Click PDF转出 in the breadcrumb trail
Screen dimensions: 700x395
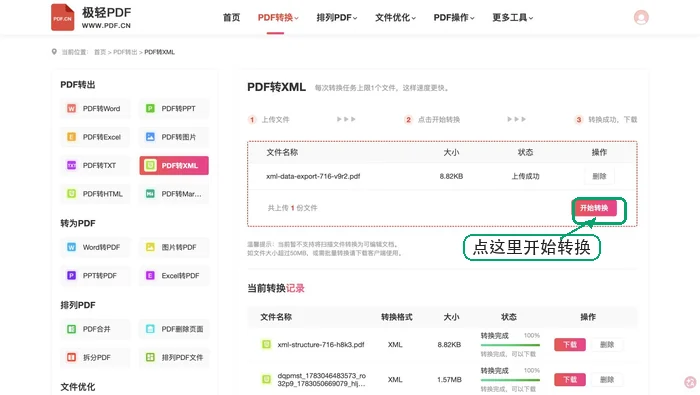[x=125, y=52]
